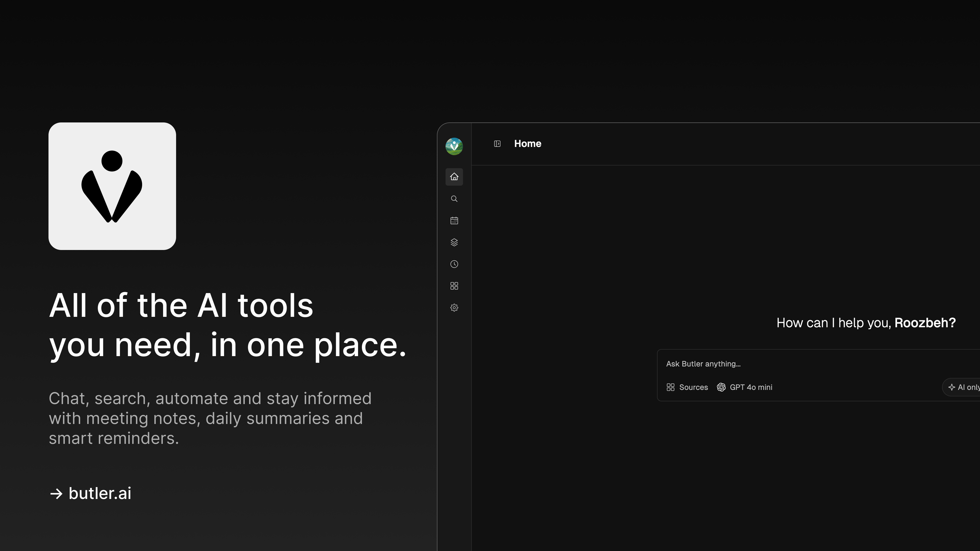This screenshot has width=980, height=551.
Task: Click the greeting text mentioning Roozbeh
Action: tap(866, 323)
